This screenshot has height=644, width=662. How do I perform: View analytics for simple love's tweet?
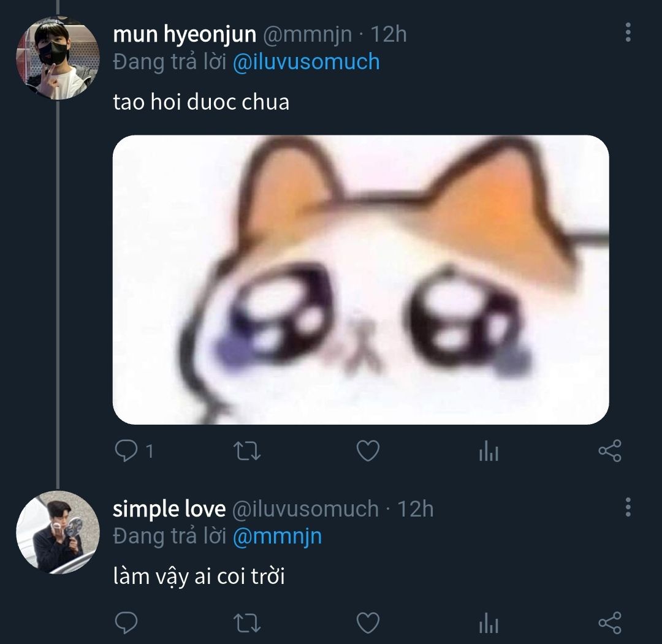489,624
